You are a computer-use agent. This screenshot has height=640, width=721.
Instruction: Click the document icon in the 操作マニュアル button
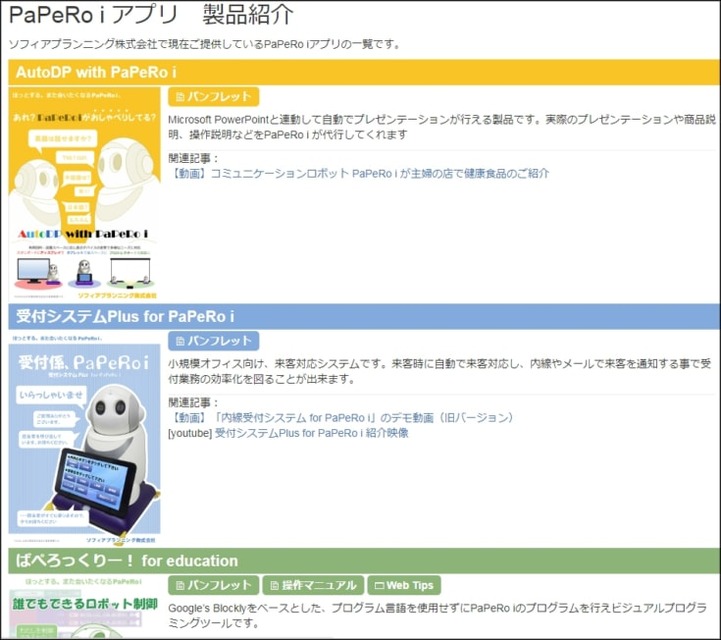point(275,586)
